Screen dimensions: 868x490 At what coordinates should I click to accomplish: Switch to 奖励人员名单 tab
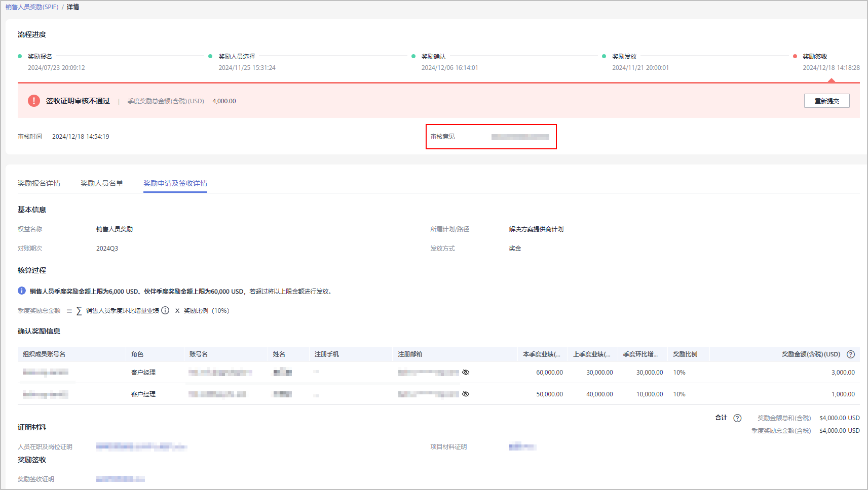(102, 183)
